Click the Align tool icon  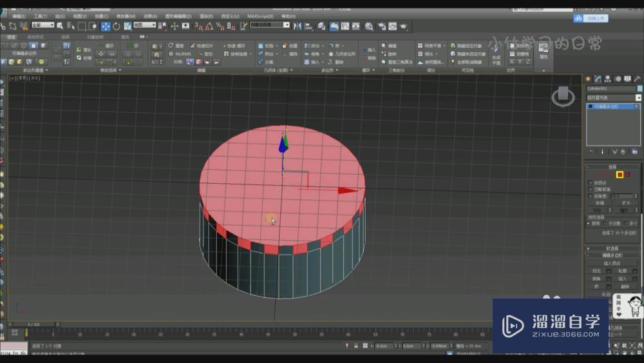(x=308, y=26)
